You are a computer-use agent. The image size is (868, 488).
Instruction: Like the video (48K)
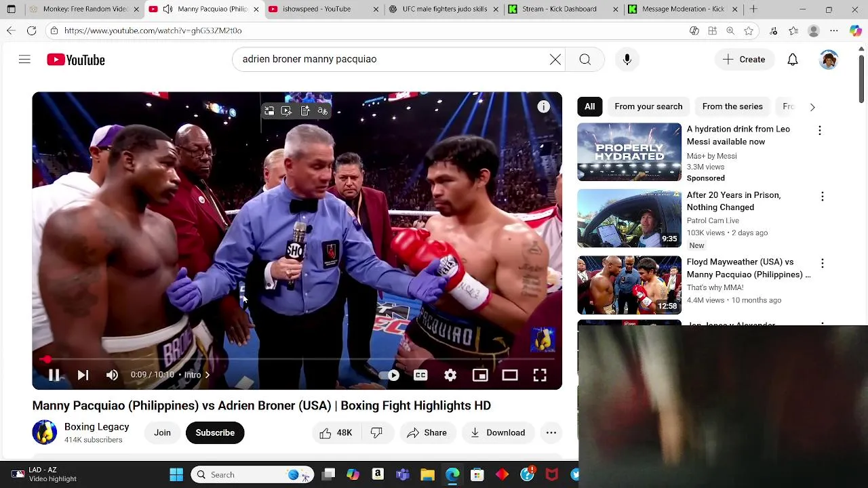[x=336, y=432]
